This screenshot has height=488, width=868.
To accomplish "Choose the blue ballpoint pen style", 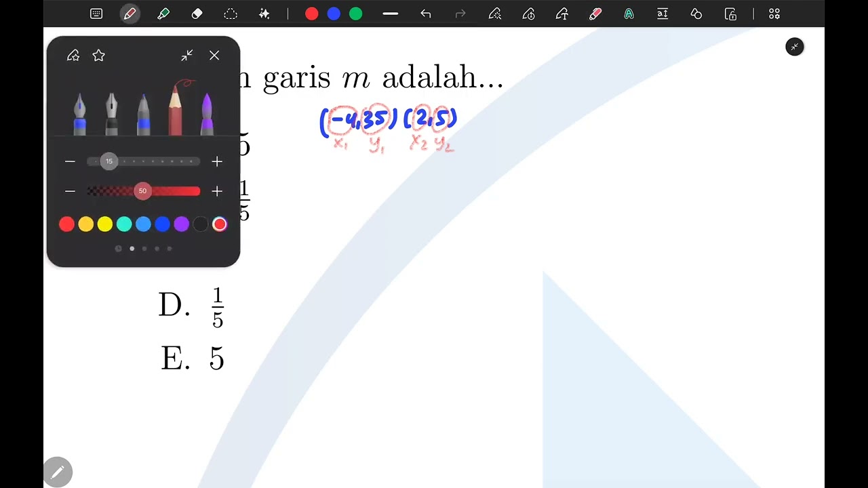I will point(143,114).
